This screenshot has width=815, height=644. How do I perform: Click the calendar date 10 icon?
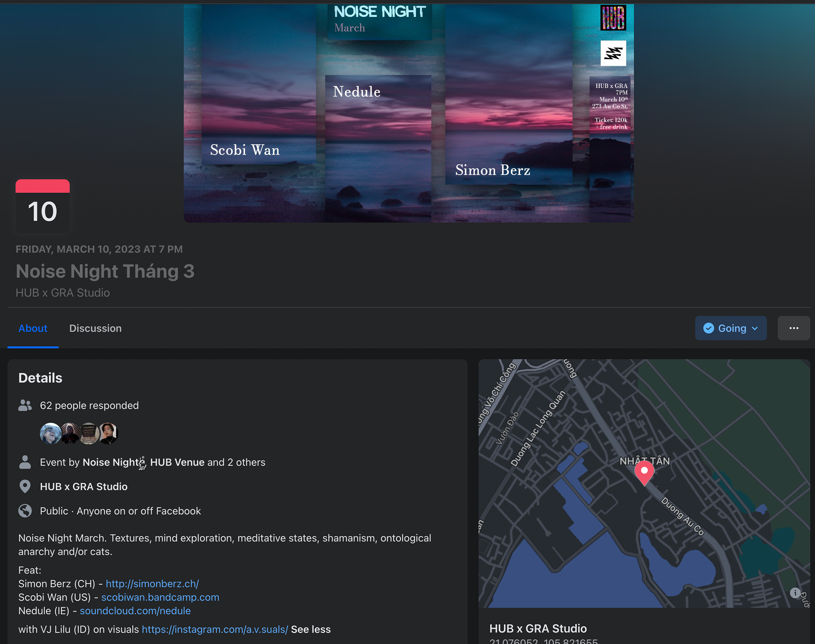click(42, 206)
